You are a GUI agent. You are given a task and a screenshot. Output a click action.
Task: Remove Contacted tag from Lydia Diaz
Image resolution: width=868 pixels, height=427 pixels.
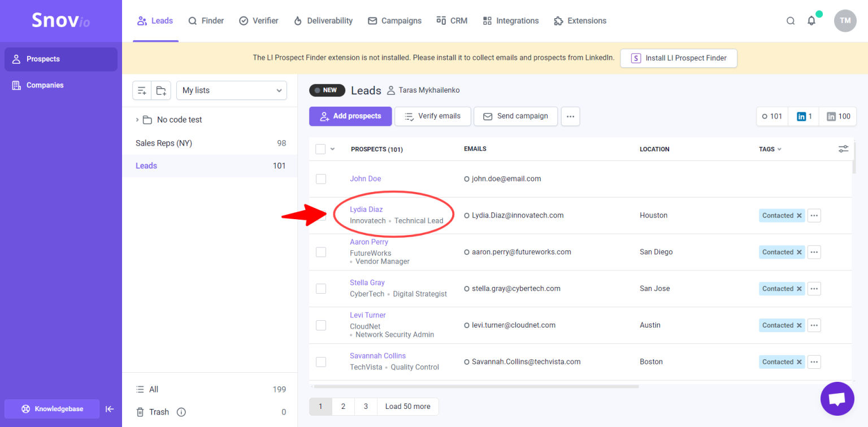pos(799,216)
